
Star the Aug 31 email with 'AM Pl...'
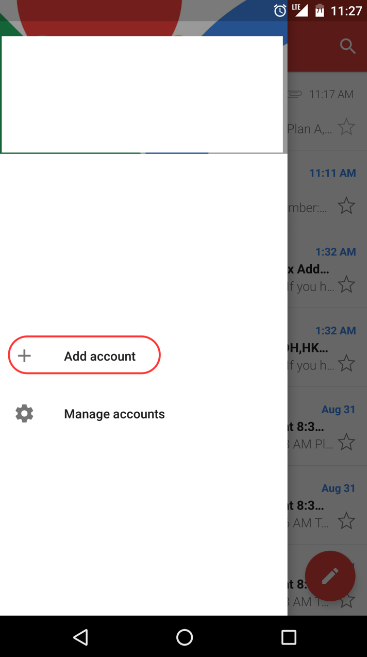tap(346, 442)
